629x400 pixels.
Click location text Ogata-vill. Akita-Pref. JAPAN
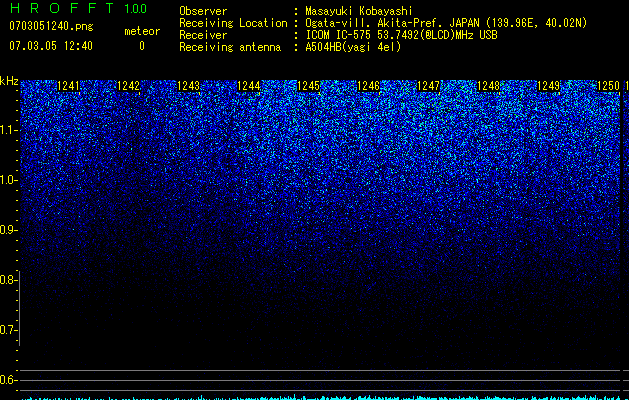[392, 23]
